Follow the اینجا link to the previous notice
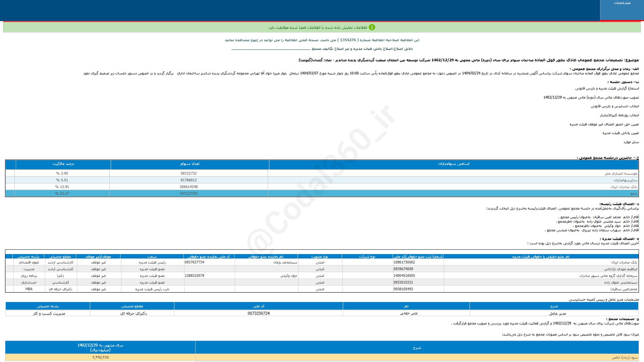The height and width of the screenshot is (362, 644). pyautogui.click(x=254, y=40)
